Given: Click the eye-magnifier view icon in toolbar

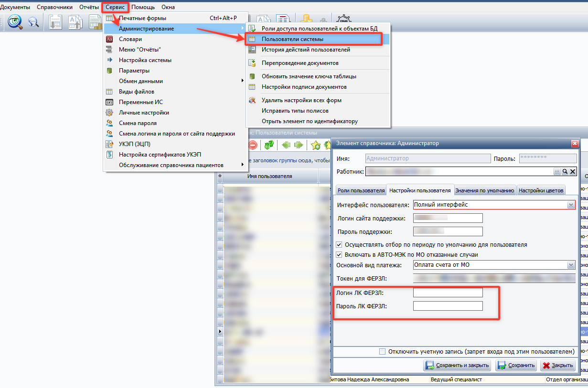Looking at the screenshot, I should 15,21.
